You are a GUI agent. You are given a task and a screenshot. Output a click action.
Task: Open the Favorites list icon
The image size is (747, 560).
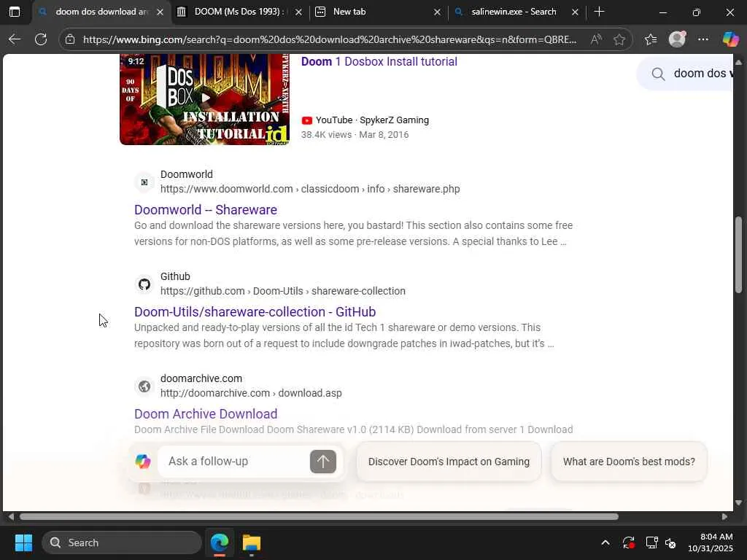(651, 39)
